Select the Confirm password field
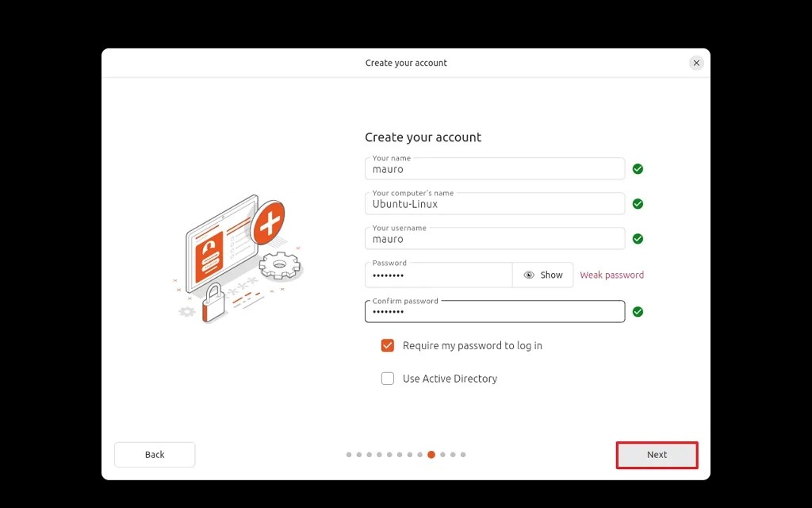The height and width of the screenshot is (508, 812). click(494, 311)
